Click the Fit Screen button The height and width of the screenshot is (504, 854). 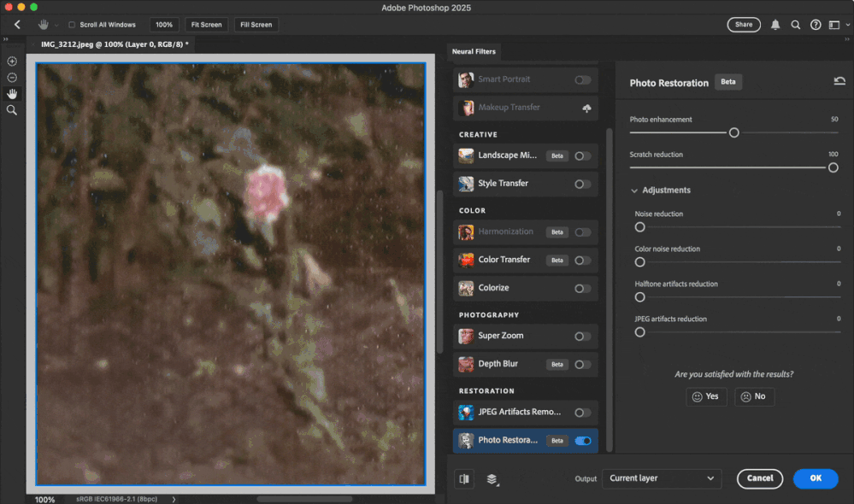(206, 25)
